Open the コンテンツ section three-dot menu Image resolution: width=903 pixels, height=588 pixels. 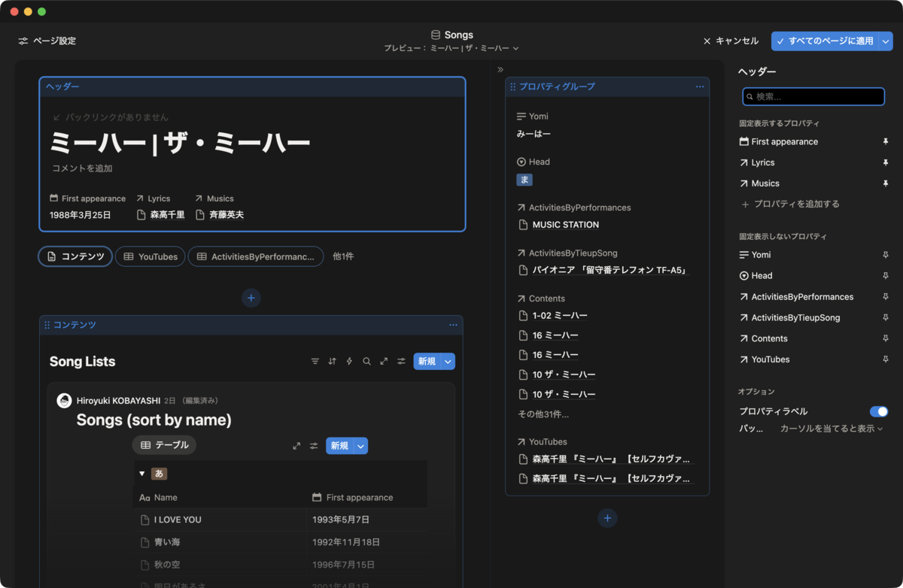tap(453, 325)
